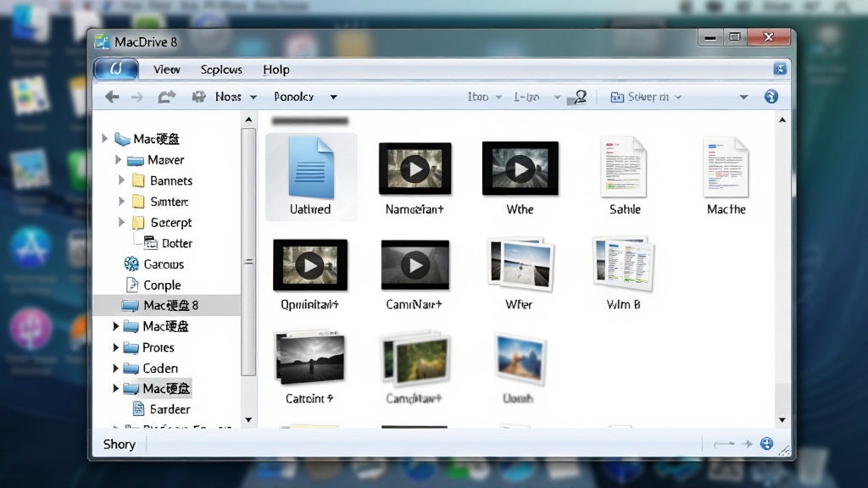Select the highlighted Mac硬盘 drive near the tree bottom

click(157, 389)
